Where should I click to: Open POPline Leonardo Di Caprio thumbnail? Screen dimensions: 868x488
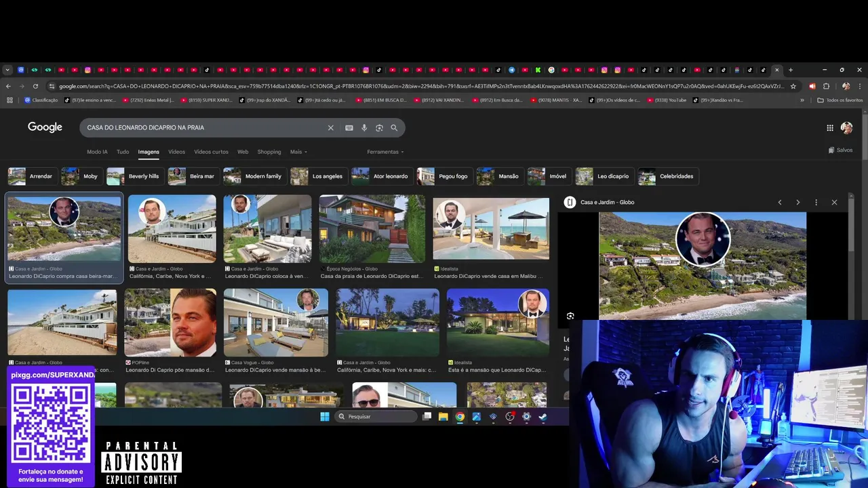(170, 323)
